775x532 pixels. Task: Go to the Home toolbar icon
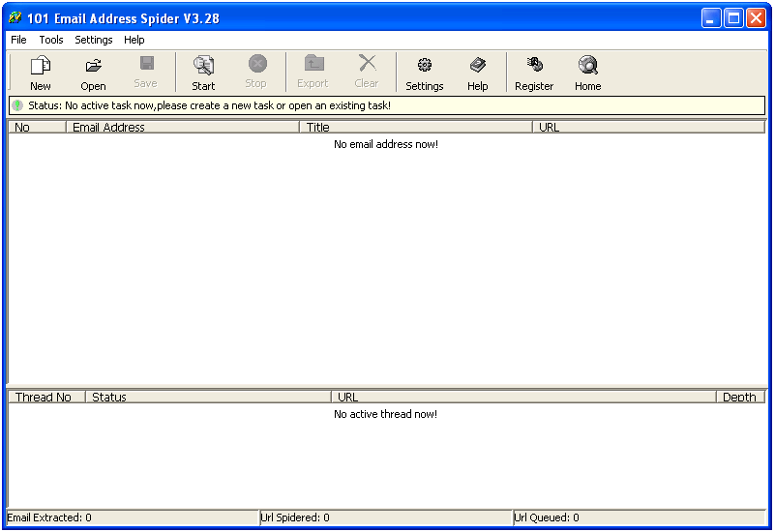587,73
